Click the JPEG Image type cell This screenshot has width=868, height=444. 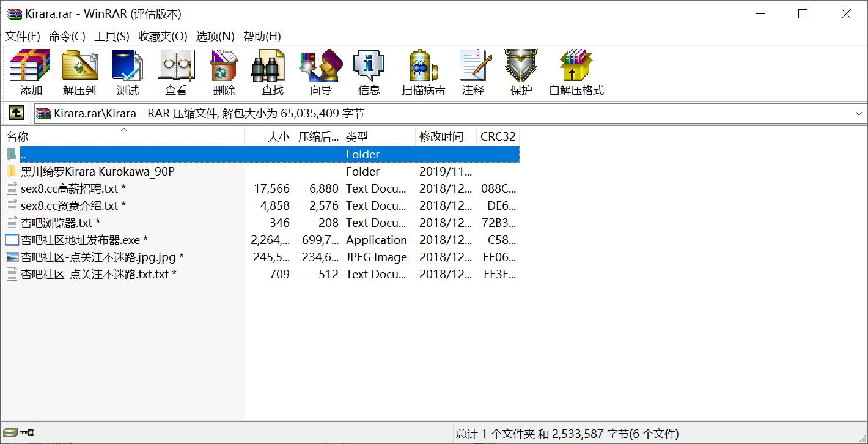(377, 257)
